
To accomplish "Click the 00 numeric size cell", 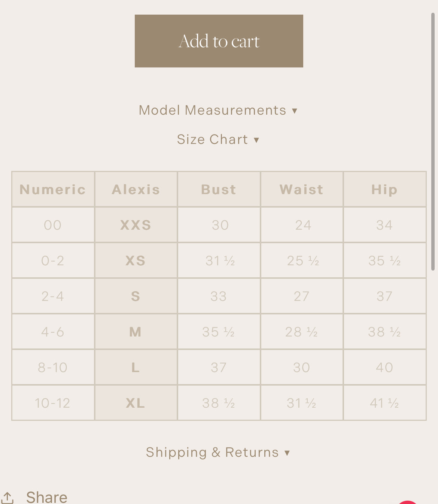I will pyautogui.click(x=53, y=225).
